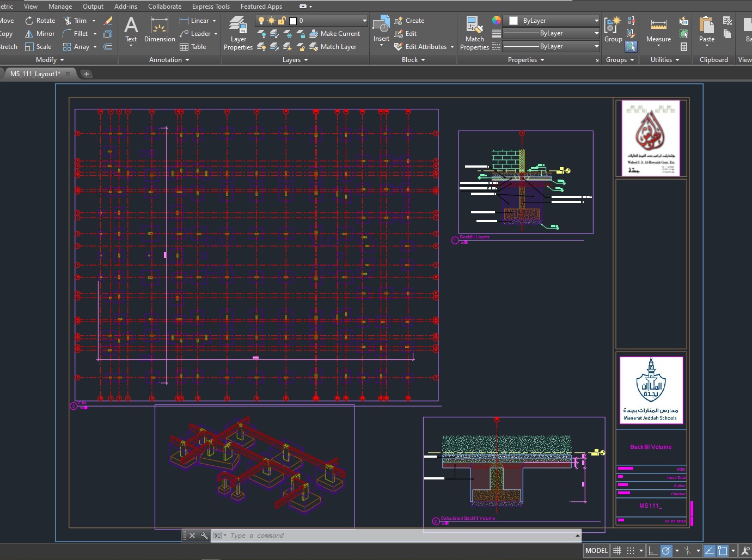
Task: Click the Leader button
Action: click(x=195, y=34)
